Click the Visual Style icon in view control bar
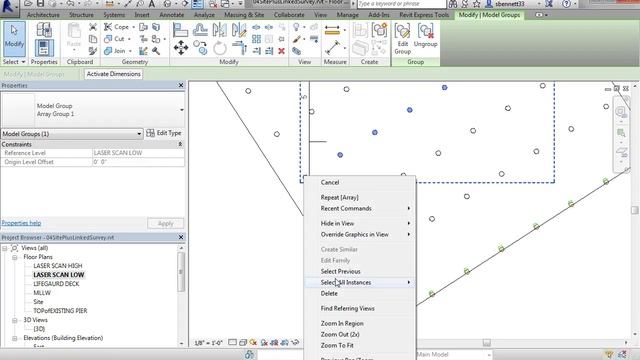This screenshot has height=360, width=640. point(242,343)
